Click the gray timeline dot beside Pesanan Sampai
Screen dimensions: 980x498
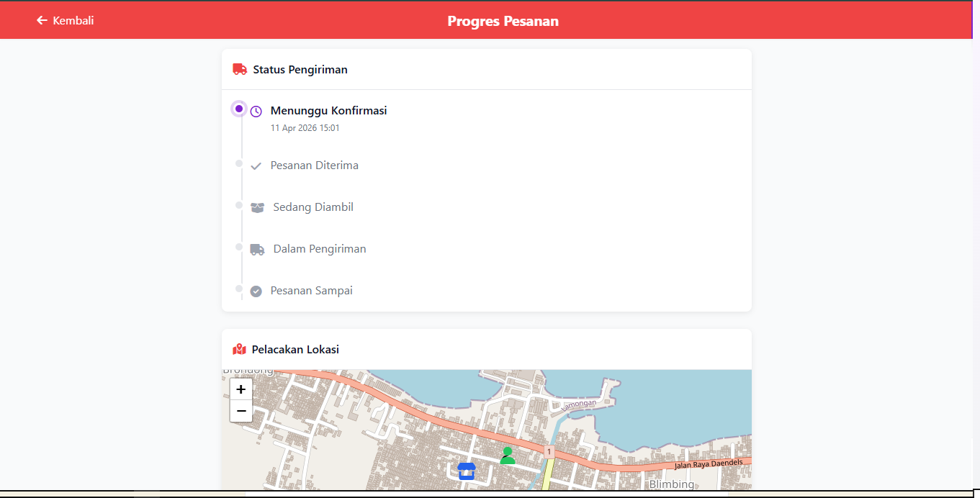(239, 289)
